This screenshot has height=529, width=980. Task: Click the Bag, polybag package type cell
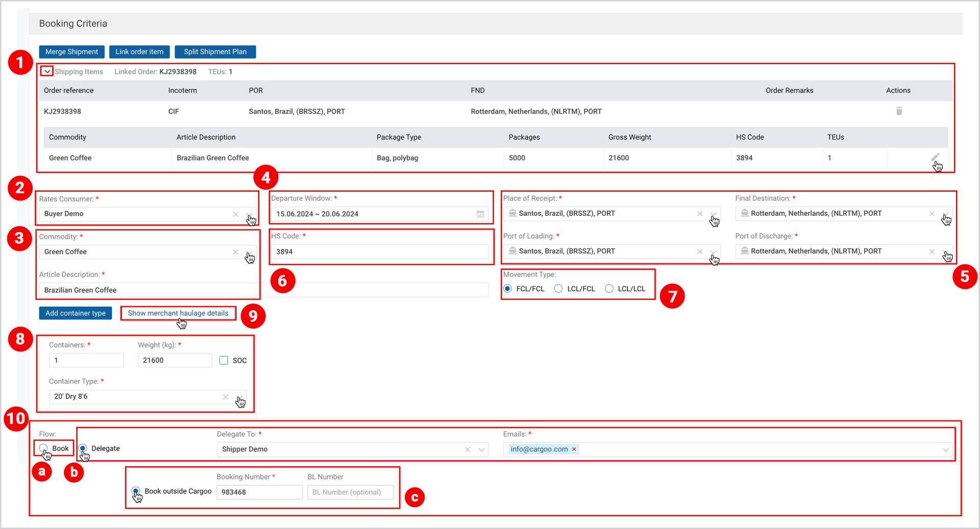[397, 158]
